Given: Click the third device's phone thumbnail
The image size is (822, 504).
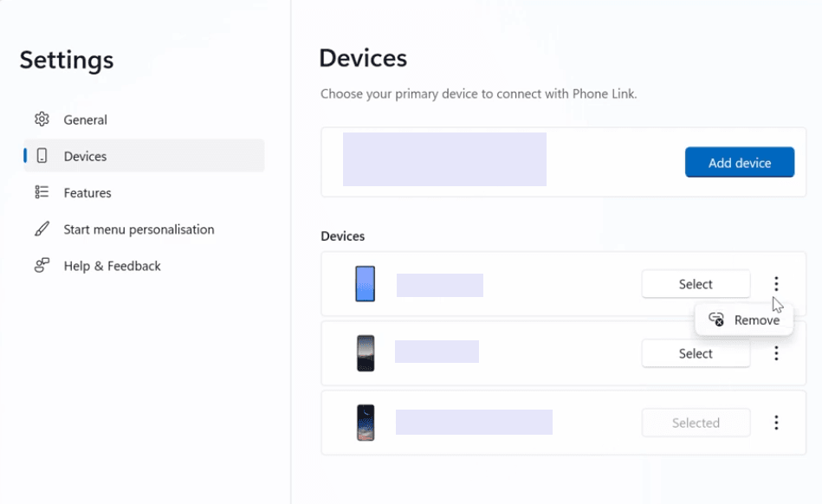Looking at the screenshot, I should pos(366,423).
